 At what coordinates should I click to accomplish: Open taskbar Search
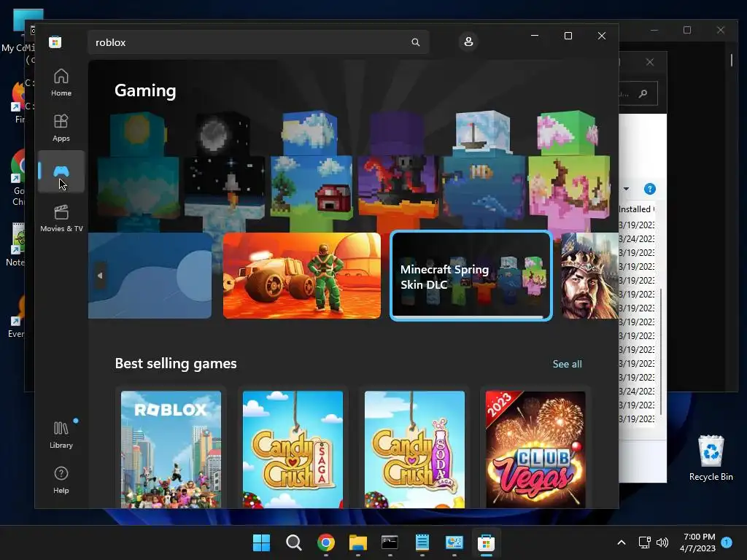click(x=293, y=542)
